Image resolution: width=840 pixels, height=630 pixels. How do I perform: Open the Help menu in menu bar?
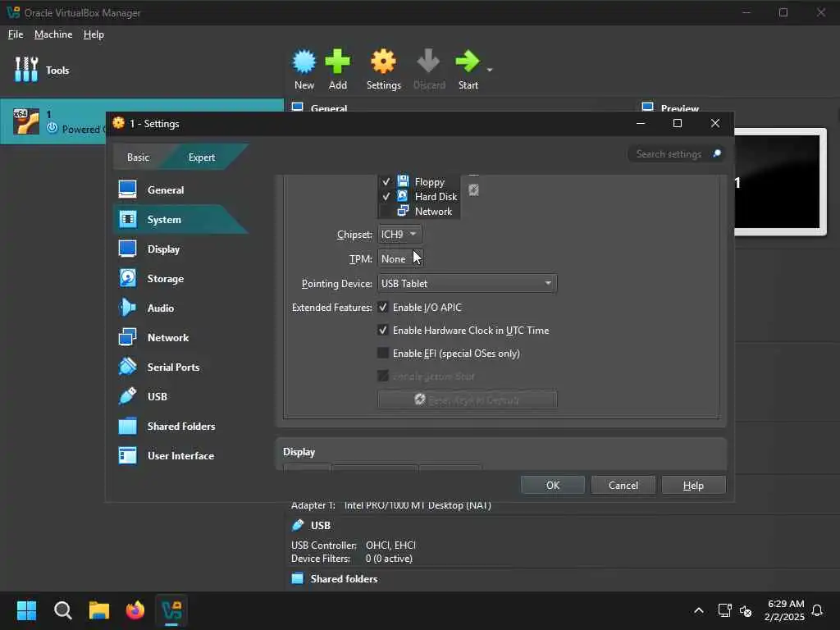click(94, 34)
